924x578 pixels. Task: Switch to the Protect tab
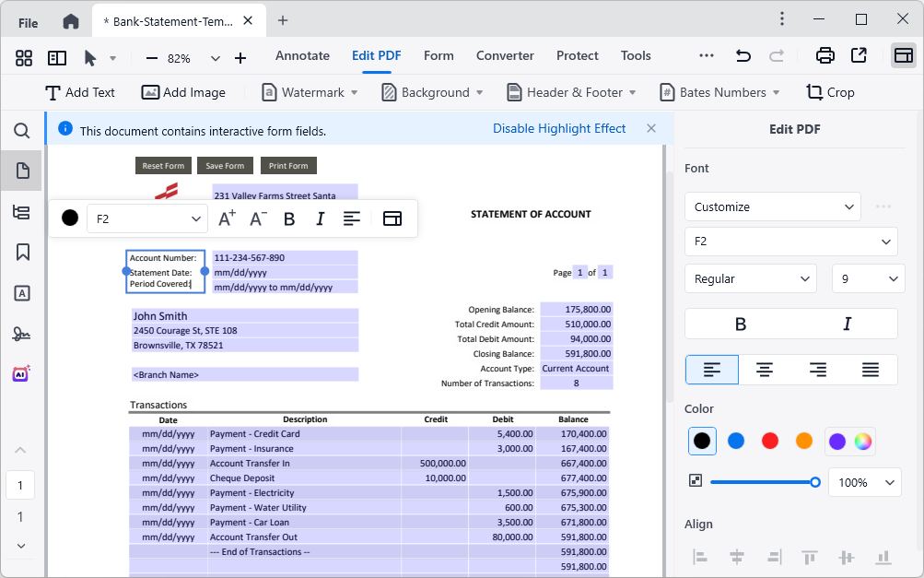[577, 55]
